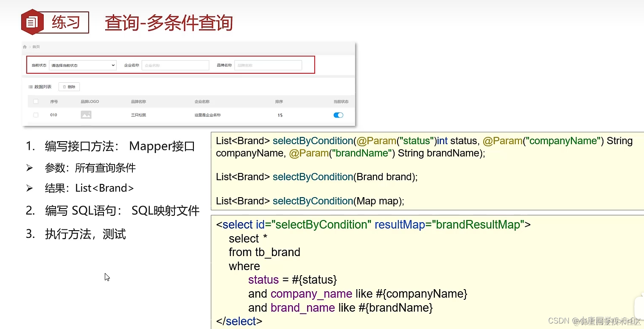Click the brand logo placeholder for 三只松鼠
This screenshot has width=644, height=329.
tap(86, 115)
